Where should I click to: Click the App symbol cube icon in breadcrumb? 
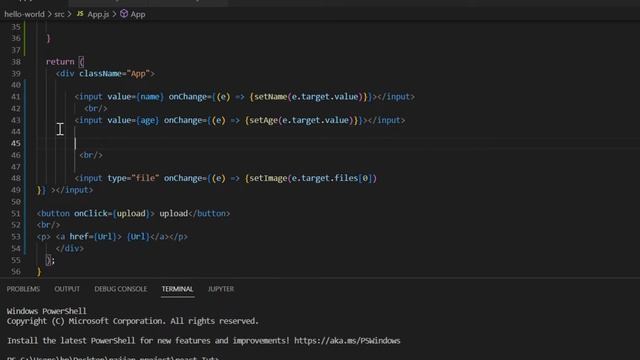[124, 14]
